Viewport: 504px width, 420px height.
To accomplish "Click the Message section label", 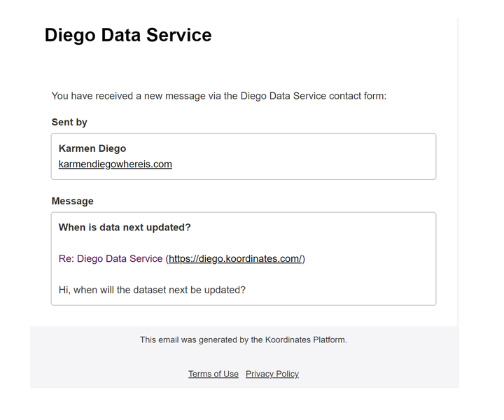I will [x=72, y=201].
